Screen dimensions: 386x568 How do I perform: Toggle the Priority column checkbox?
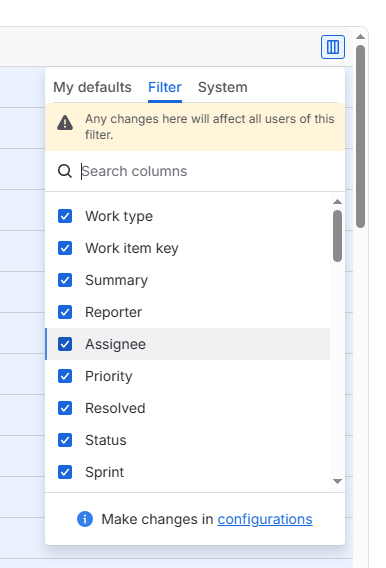[x=65, y=376]
